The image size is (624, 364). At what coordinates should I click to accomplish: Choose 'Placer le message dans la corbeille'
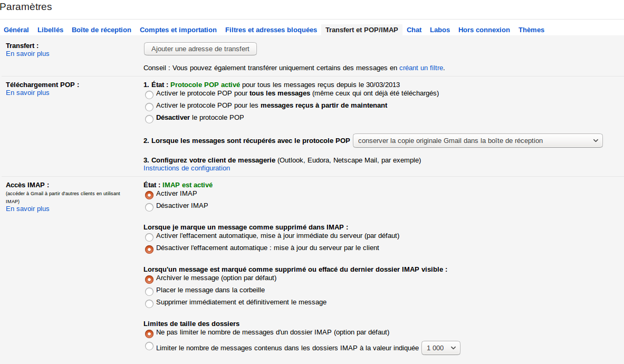tap(149, 291)
